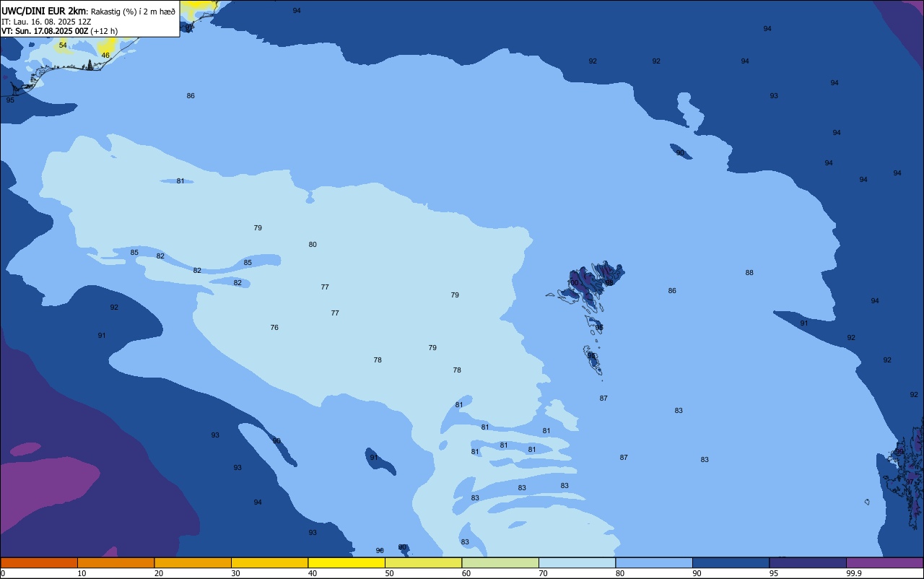Pick the pale blue 70–80 legend swatch
The height and width of the screenshot is (579, 924).
tap(577, 562)
